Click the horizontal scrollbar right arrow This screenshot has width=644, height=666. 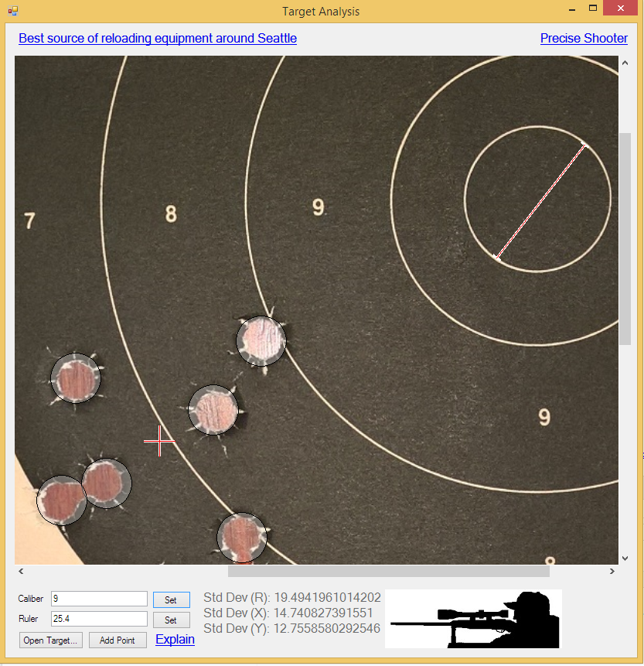[x=612, y=572]
